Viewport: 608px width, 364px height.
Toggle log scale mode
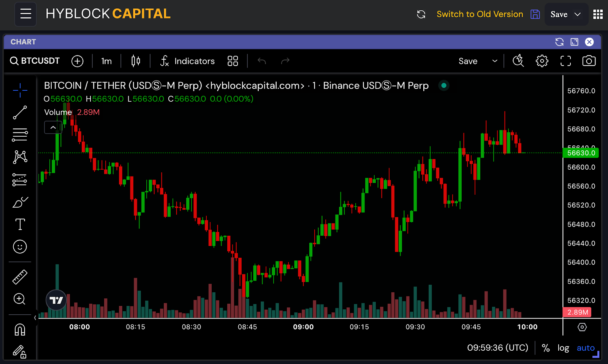click(563, 348)
